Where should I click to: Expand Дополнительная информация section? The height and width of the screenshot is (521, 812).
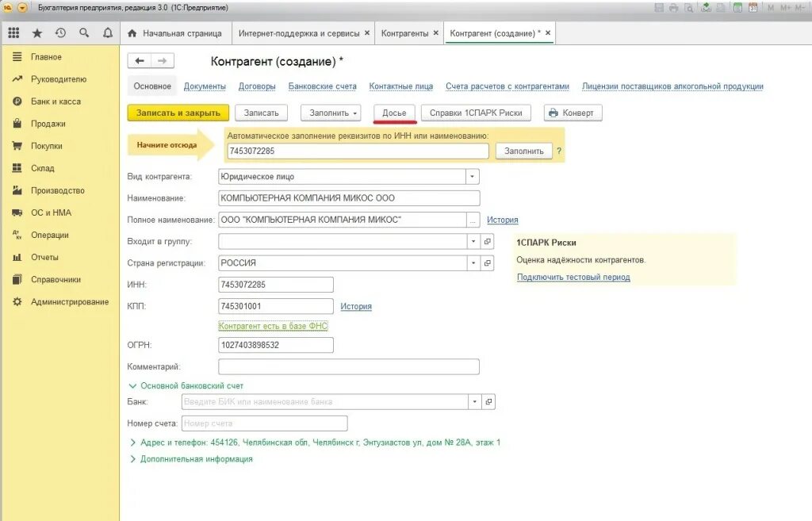point(132,459)
